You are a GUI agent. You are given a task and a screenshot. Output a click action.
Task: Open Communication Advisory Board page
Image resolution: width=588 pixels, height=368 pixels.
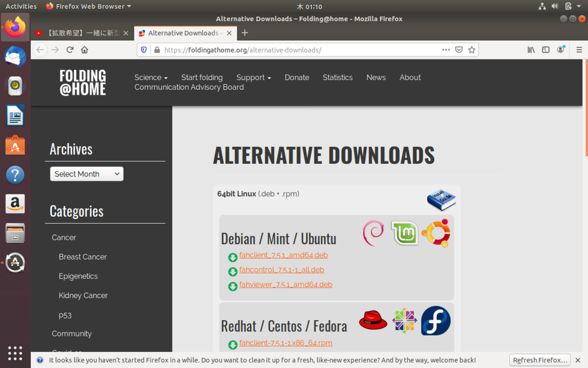[x=189, y=87]
